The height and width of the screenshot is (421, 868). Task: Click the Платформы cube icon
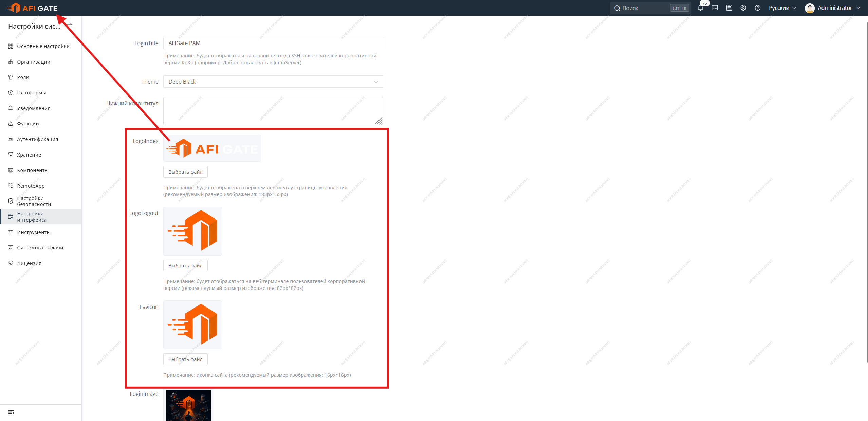click(x=11, y=93)
